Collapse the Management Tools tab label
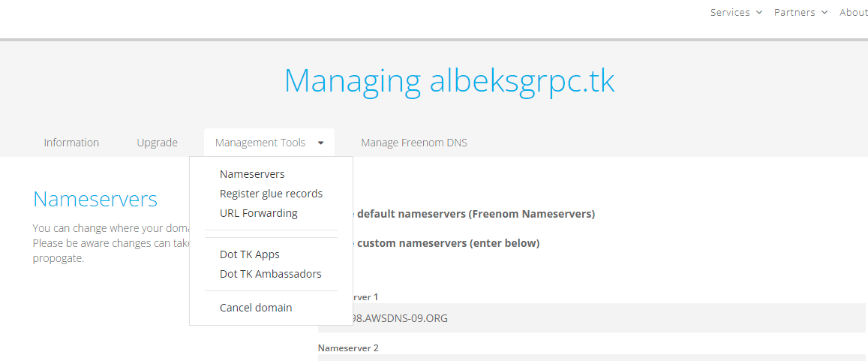This screenshot has height=361, width=868. [x=260, y=143]
